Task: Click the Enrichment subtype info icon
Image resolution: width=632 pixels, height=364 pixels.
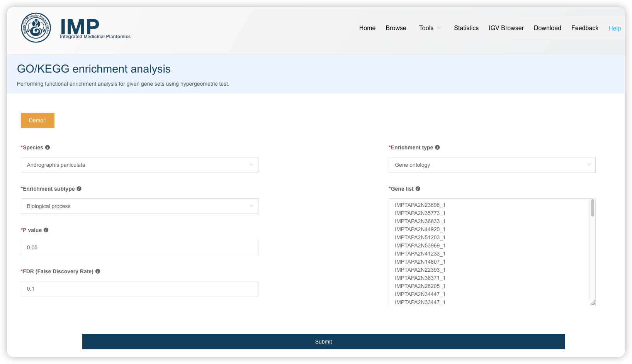Action: 79,189
